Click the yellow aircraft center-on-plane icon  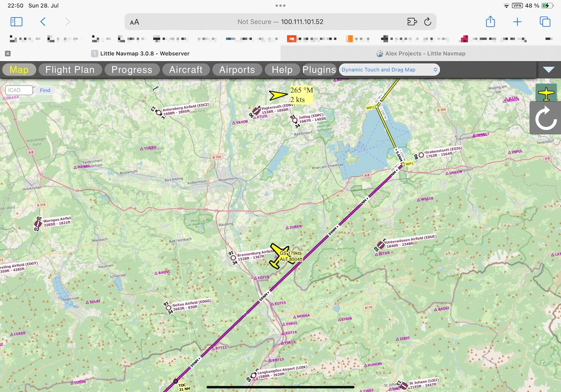[x=546, y=93]
